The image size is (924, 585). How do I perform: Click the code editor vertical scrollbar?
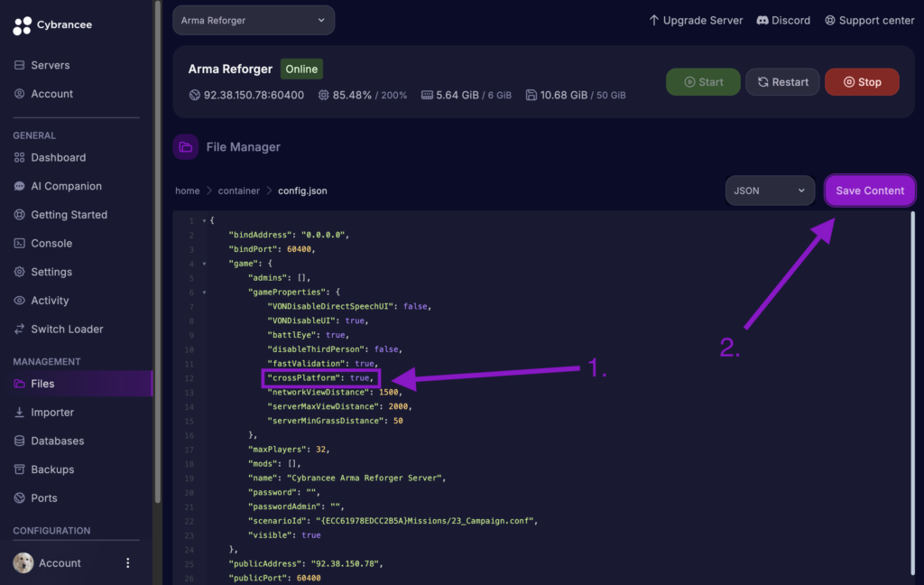(913, 392)
